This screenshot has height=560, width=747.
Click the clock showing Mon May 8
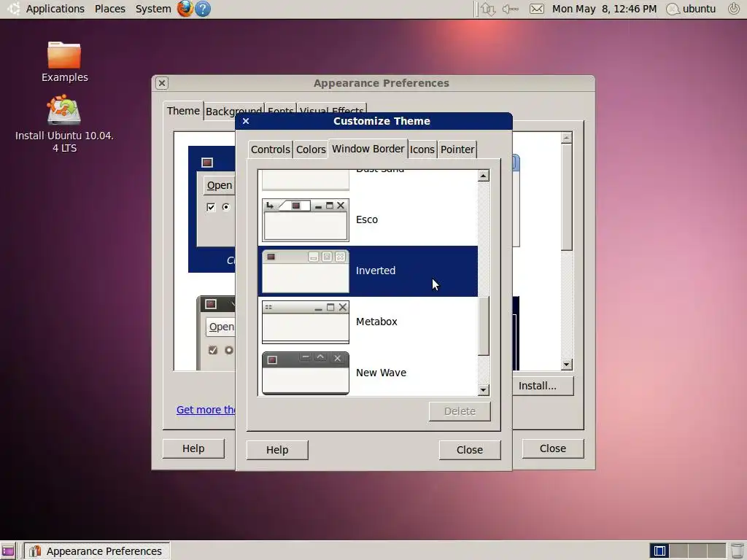click(x=604, y=9)
